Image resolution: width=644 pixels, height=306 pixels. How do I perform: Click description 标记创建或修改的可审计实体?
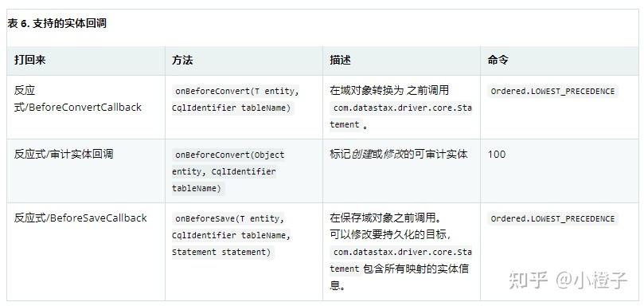click(398, 155)
